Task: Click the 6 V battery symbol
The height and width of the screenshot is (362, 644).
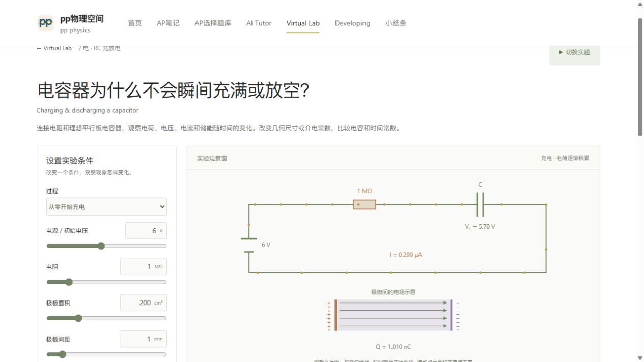Action: click(248, 245)
